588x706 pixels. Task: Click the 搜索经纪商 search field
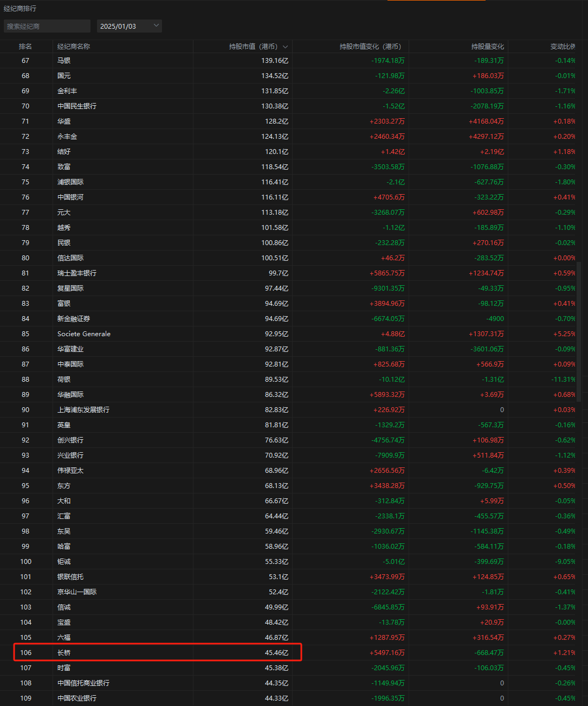[x=47, y=26]
